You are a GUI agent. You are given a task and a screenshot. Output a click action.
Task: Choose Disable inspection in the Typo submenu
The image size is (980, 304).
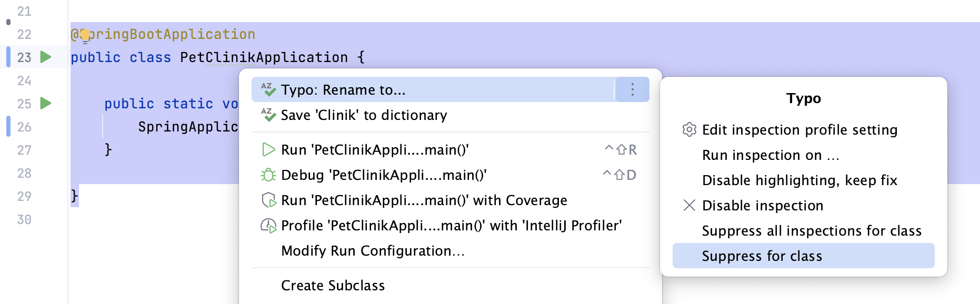coord(803,205)
